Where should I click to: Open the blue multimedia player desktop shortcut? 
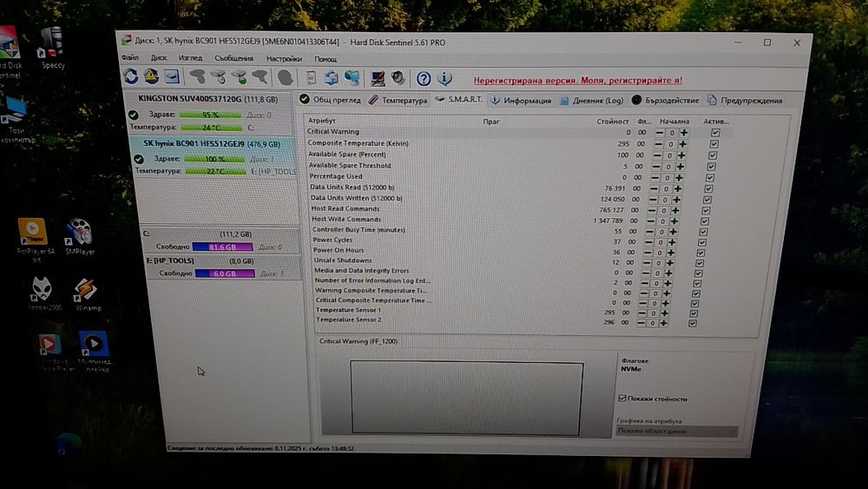[x=94, y=350]
